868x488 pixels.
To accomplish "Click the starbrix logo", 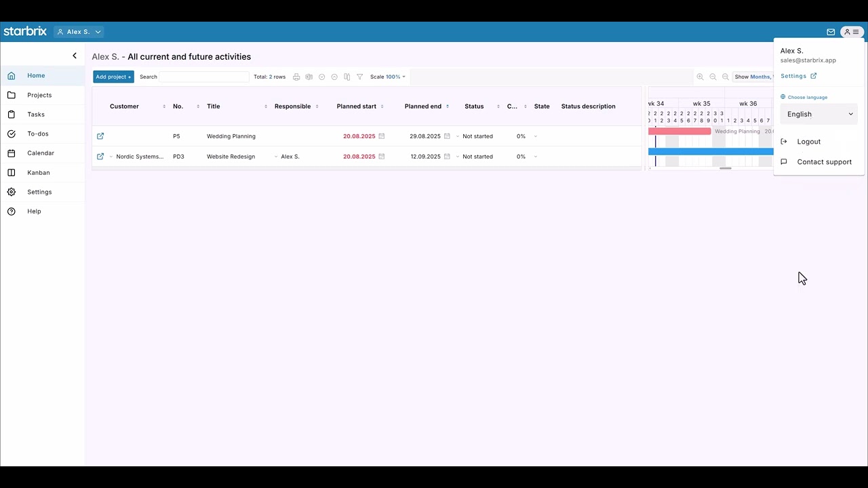I will click(25, 31).
